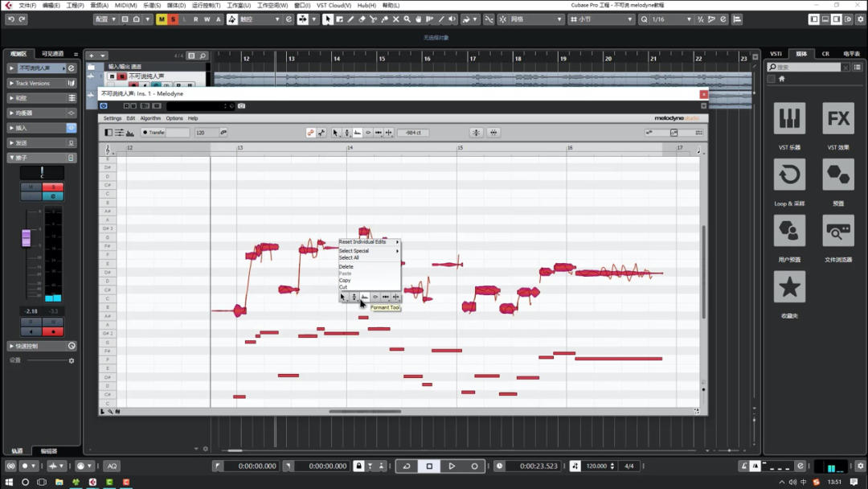Screen dimensions: 868x489
Task: Click the purple channel volume fader
Action: 27,238
